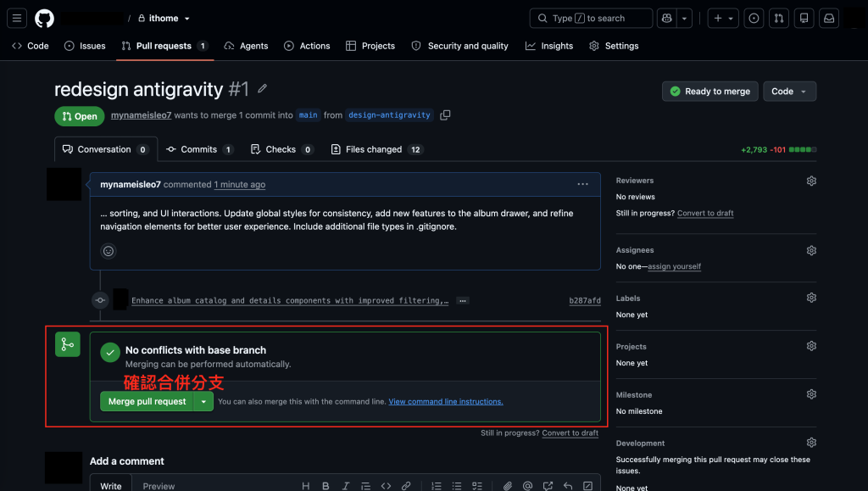Viewport: 868px width, 491px height.
Task: Edit pull request title with pencil icon
Action: tap(263, 88)
